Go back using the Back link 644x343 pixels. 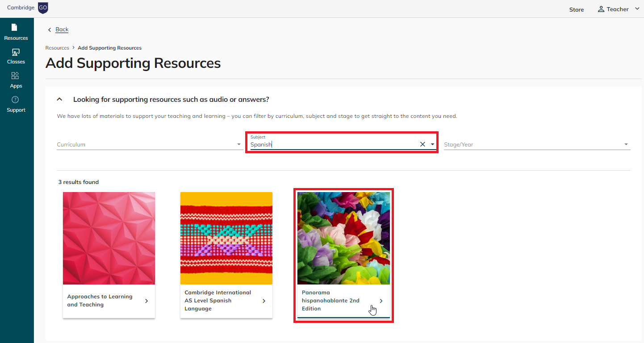coord(62,29)
